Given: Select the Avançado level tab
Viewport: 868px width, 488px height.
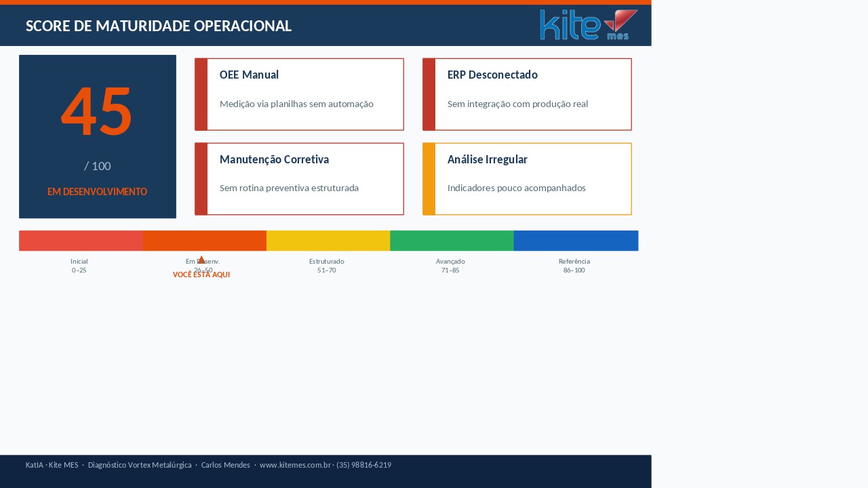Looking at the screenshot, I should tap(450, 265).
